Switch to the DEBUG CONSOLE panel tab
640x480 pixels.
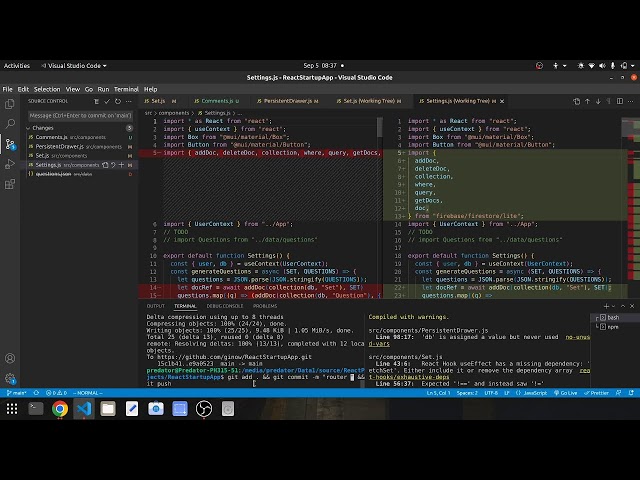point(224,306)
